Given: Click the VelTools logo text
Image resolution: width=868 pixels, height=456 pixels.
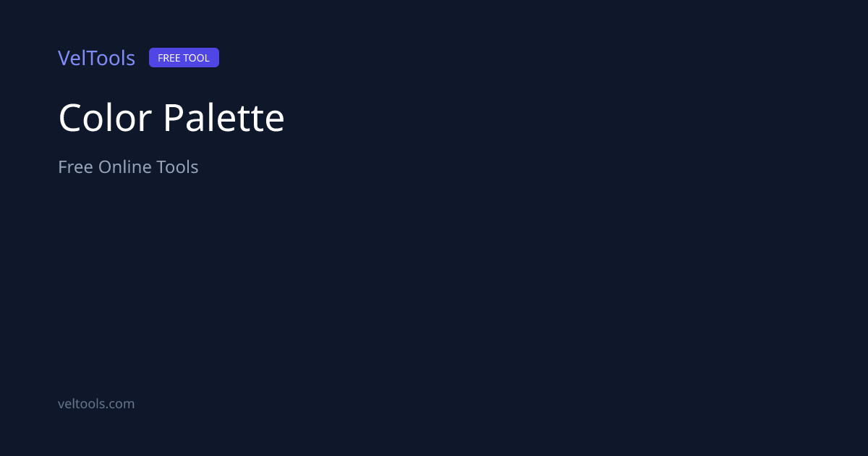Looking at the screenshot, I should (96, 58).
